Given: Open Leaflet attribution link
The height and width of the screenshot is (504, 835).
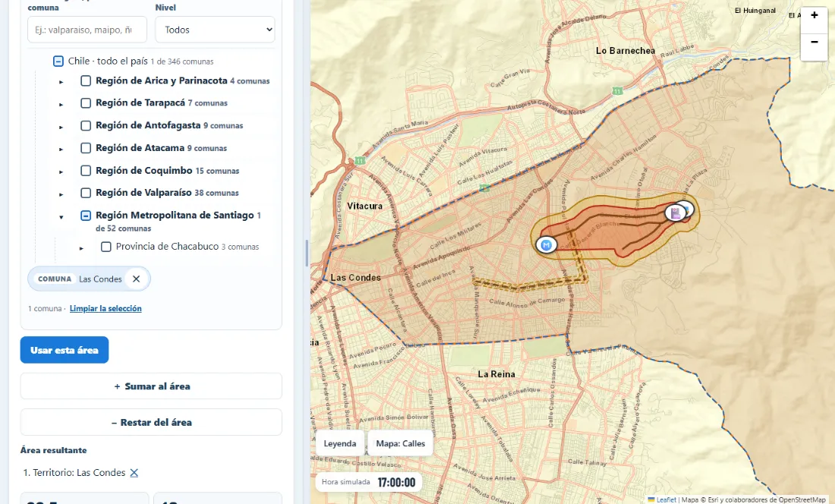Looking at the screenshot, I should pyautogui.click(x=666, y=499).
